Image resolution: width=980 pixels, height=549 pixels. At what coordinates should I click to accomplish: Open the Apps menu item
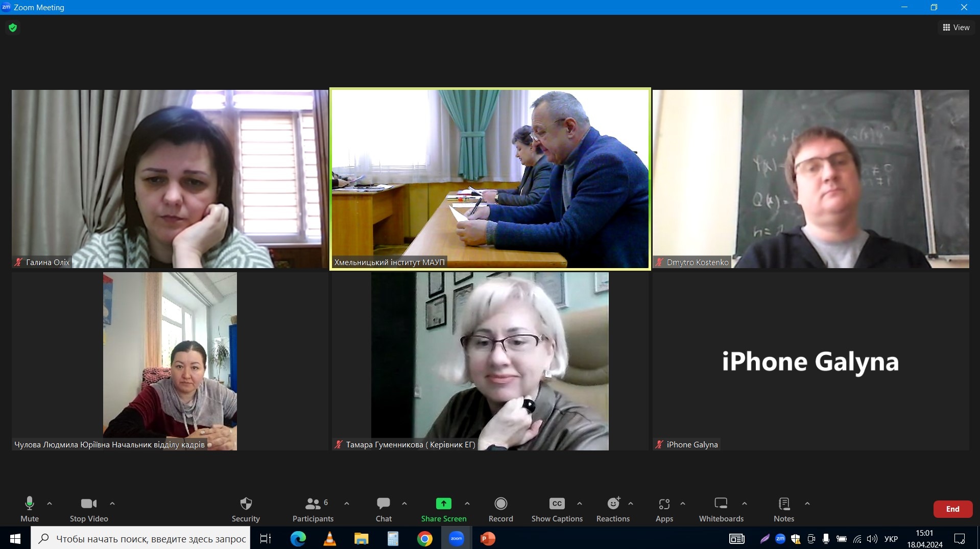[664, 509]
